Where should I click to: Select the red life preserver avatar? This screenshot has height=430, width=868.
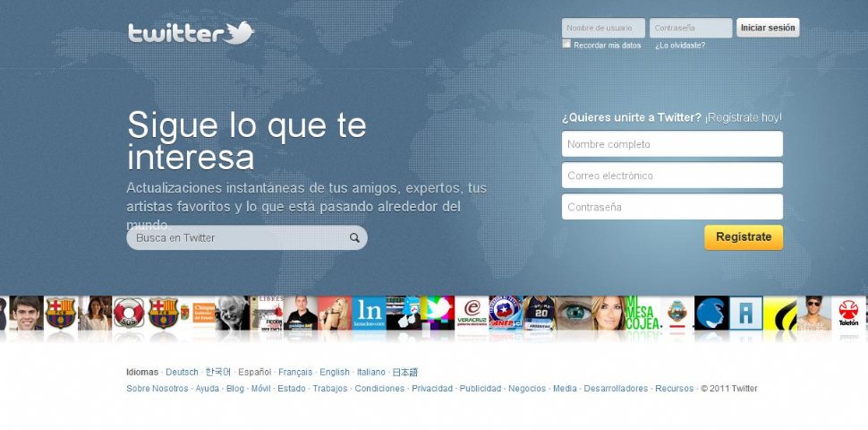coord(129,314)
